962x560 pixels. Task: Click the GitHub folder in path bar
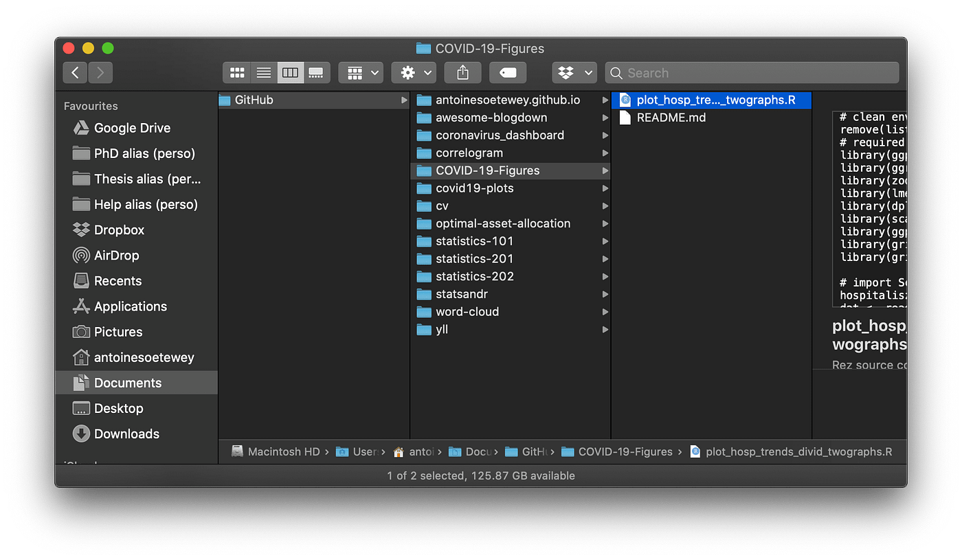tap(526, 451)
